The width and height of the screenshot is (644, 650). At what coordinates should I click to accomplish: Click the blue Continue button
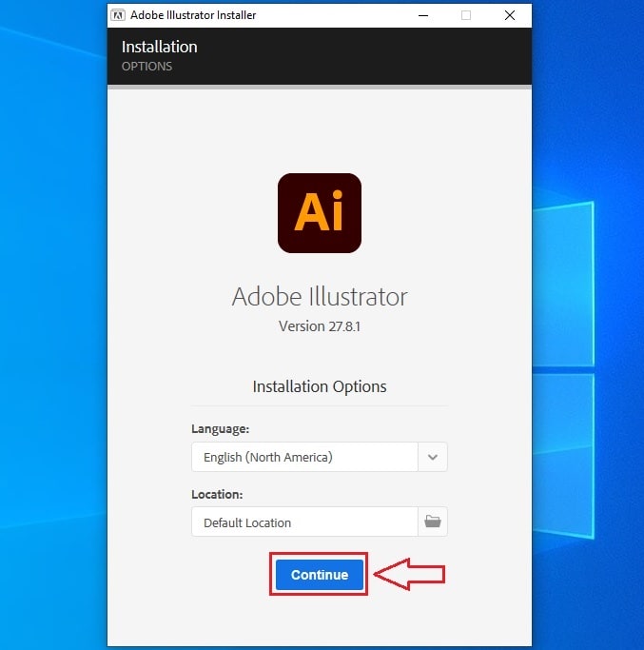pos(319,575)
